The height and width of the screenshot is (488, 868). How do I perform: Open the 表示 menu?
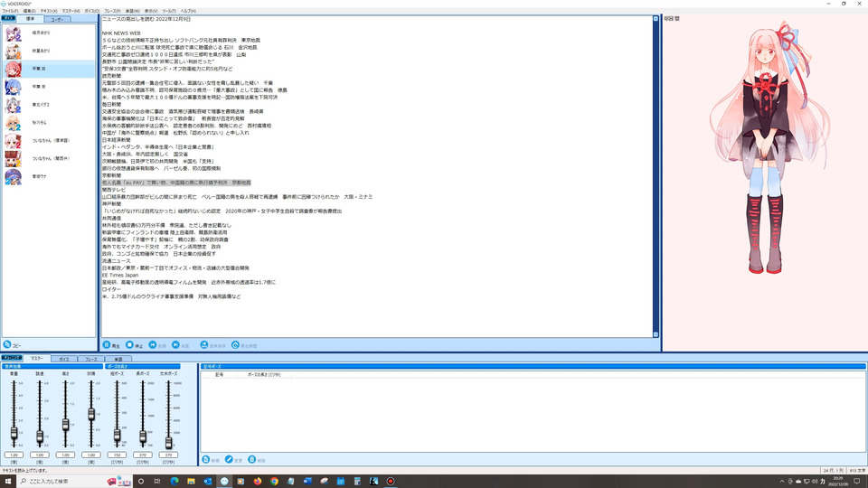[x=151, y=11]
